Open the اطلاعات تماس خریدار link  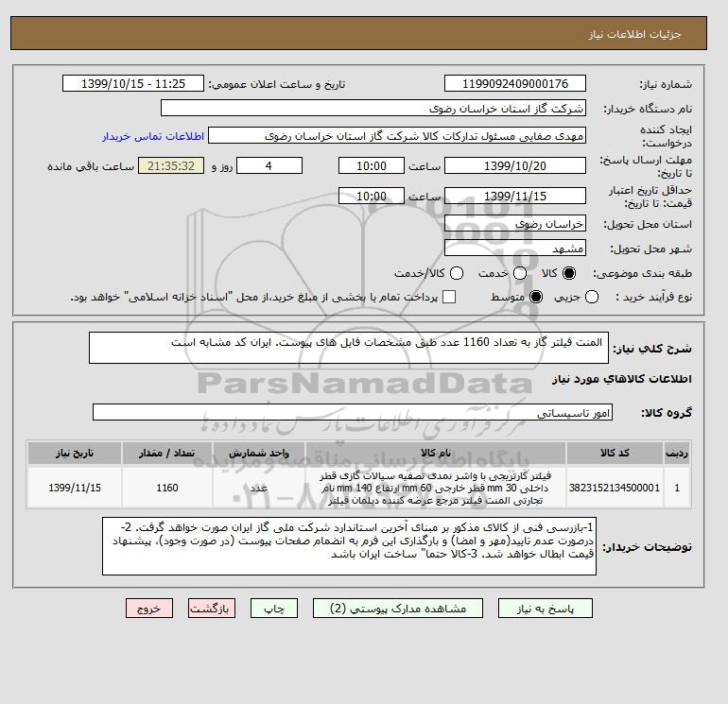[153, 136]
